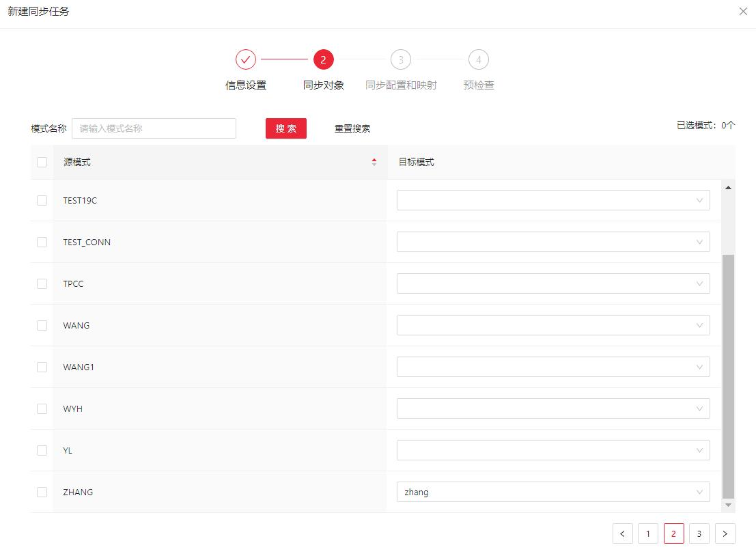Open target schema dropdown for YL

553,450
